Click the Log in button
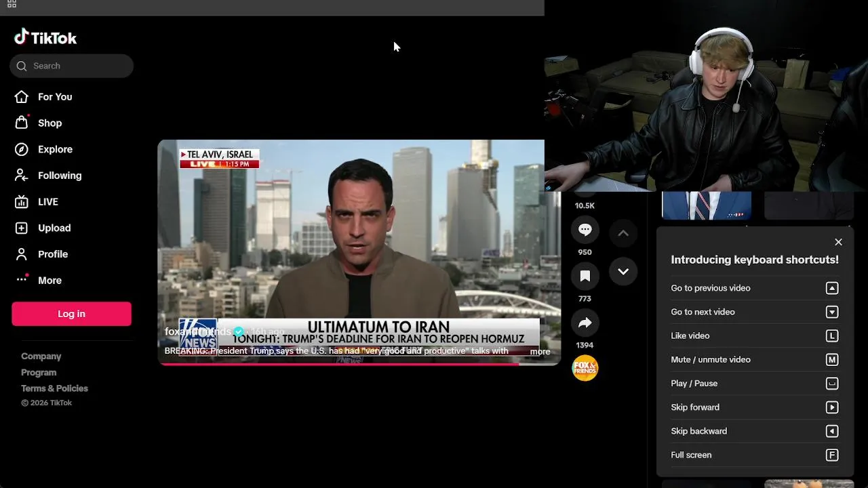The image size is (868, 488). [x=71, y=314]
